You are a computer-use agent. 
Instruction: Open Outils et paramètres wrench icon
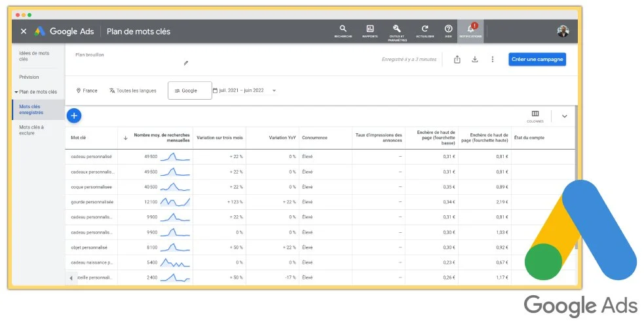coord(397,32)
